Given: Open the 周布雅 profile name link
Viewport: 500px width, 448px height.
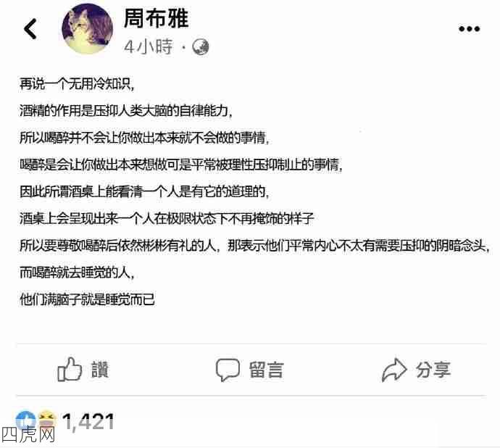Looking at the screenshot, I should pyautogui.click(x=156, y=18).
